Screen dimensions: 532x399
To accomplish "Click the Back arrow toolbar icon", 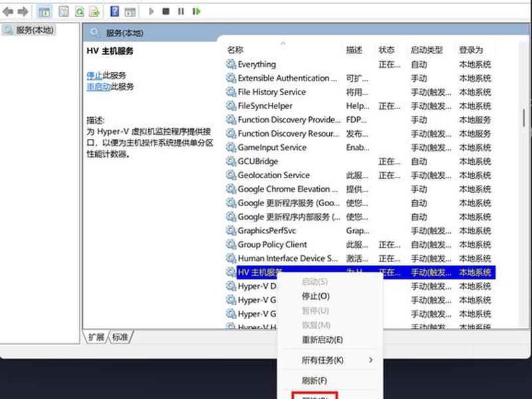I will [8, 11].
